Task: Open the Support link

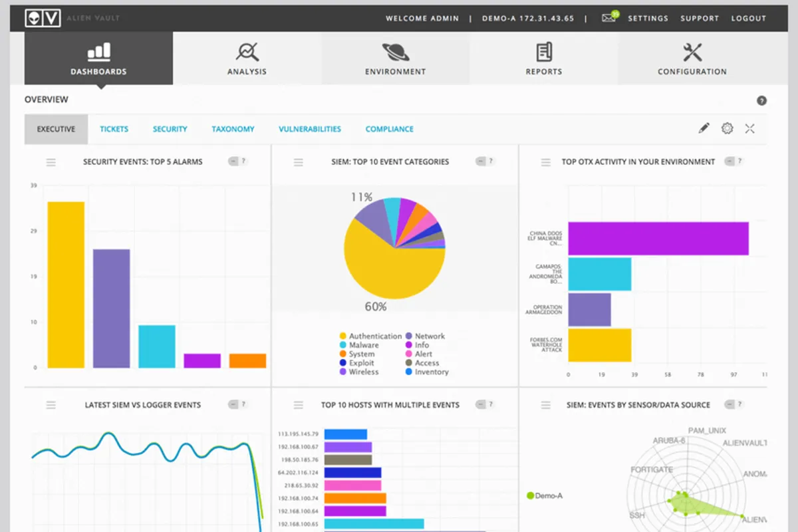Action: coord(700,18)
